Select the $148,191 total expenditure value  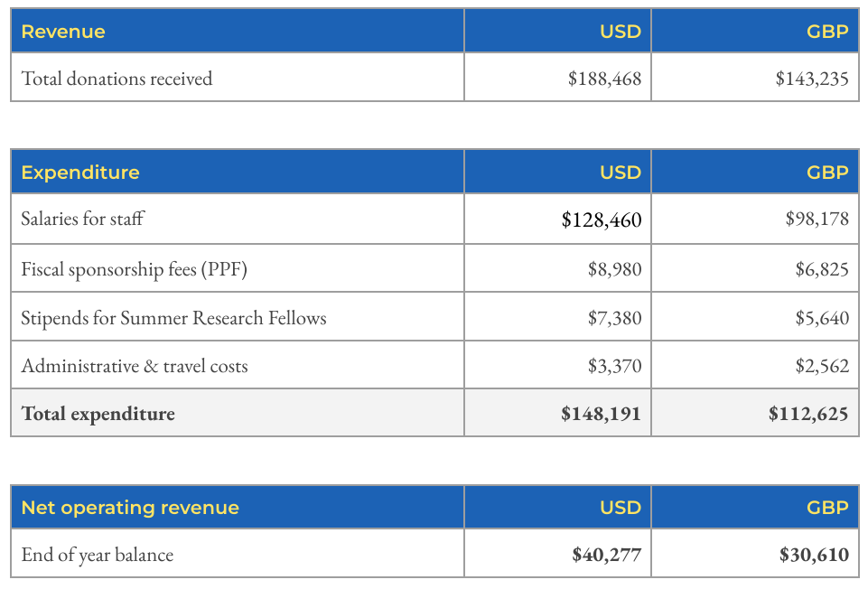coord(601,414)
